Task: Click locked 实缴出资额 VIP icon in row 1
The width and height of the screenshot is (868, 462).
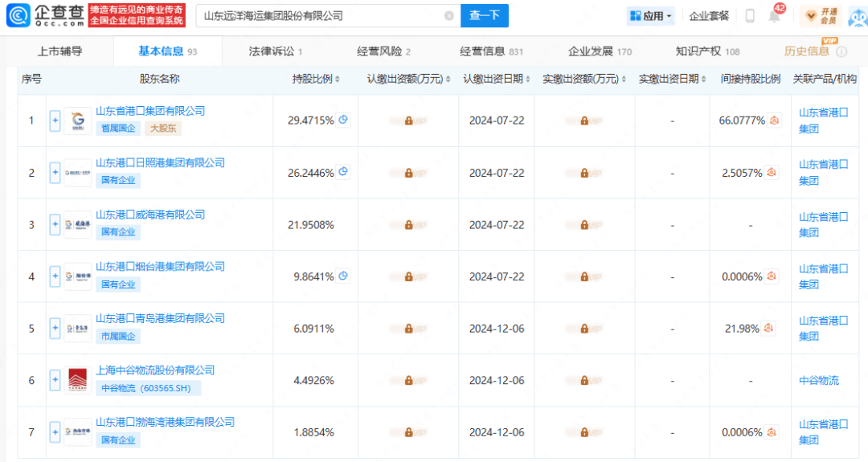Action: click(x=584, y=121)
